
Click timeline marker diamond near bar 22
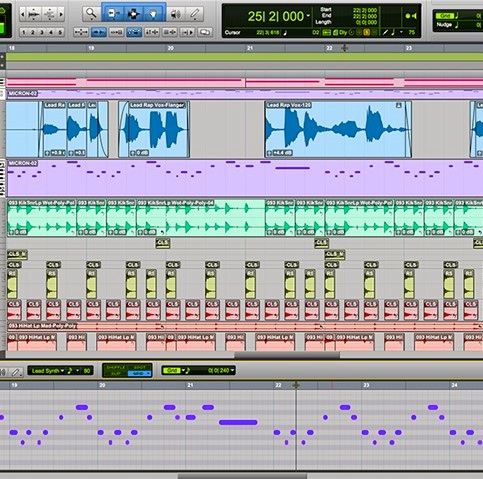click(344, 48)
